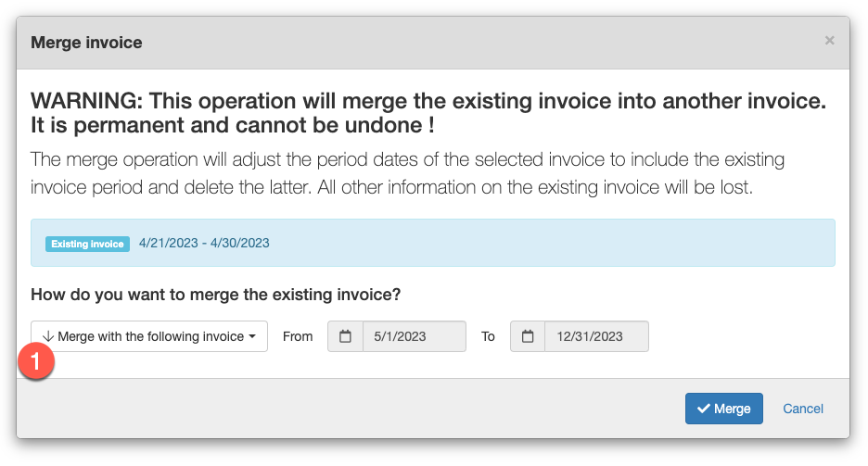Click the Existing invoice badge
This screenshot has width=868, height=466.
[87, 244]
